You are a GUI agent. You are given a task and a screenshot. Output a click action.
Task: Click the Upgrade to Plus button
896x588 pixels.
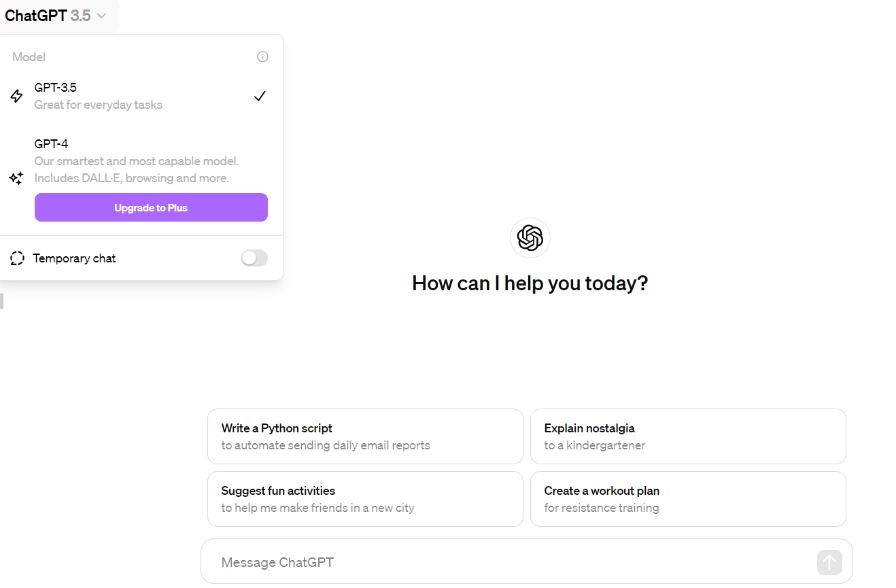coord(151,207)
